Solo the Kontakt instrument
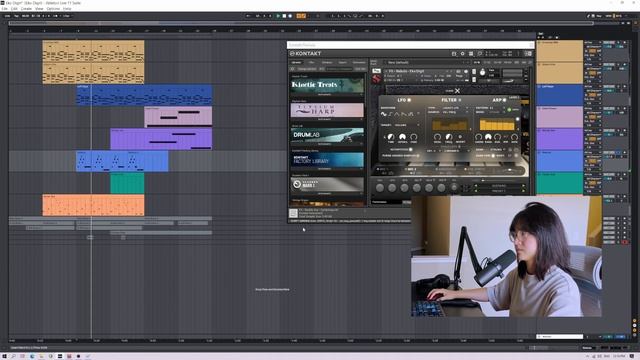Viewport: 640px width, 360px height. coord(474,71)
